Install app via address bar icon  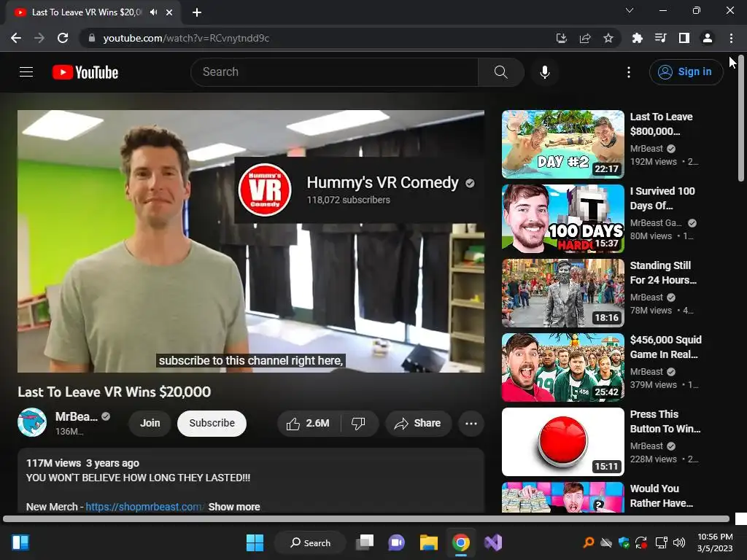(x=562, y=38)
